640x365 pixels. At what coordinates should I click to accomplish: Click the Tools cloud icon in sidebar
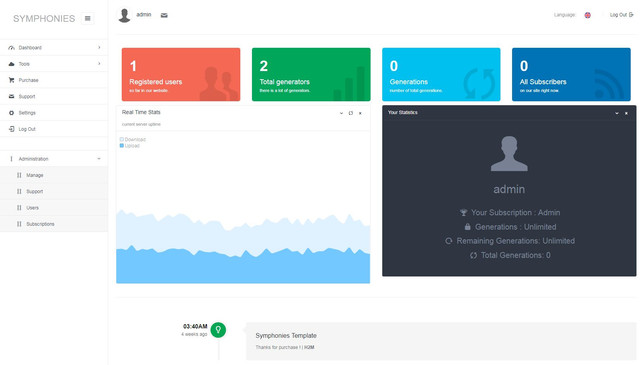[11, 64]
